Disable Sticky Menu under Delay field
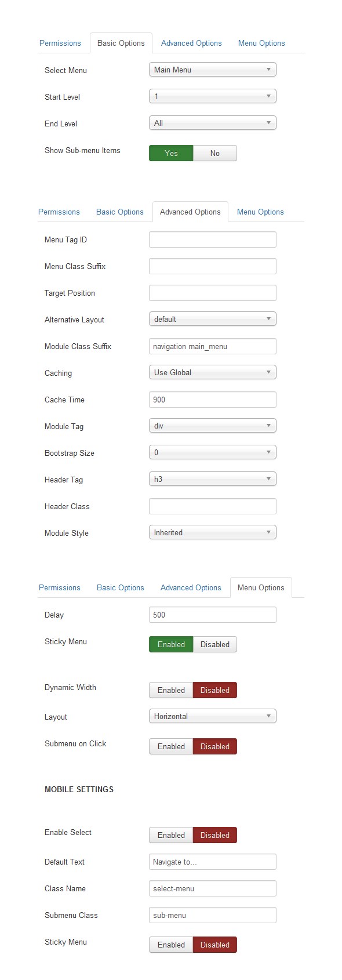This screenshot has width=342, height=980. coord(215,644)
